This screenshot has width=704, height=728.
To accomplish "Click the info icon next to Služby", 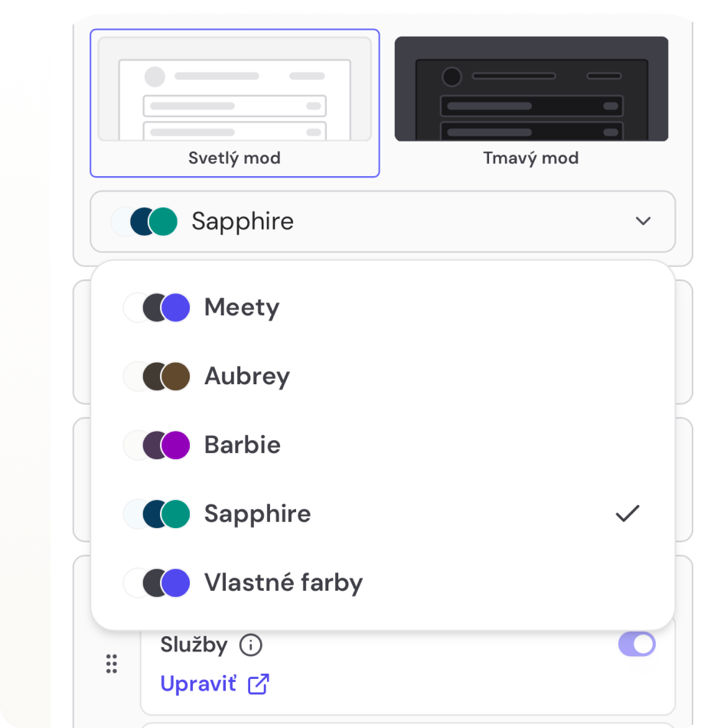I will 253,645.
